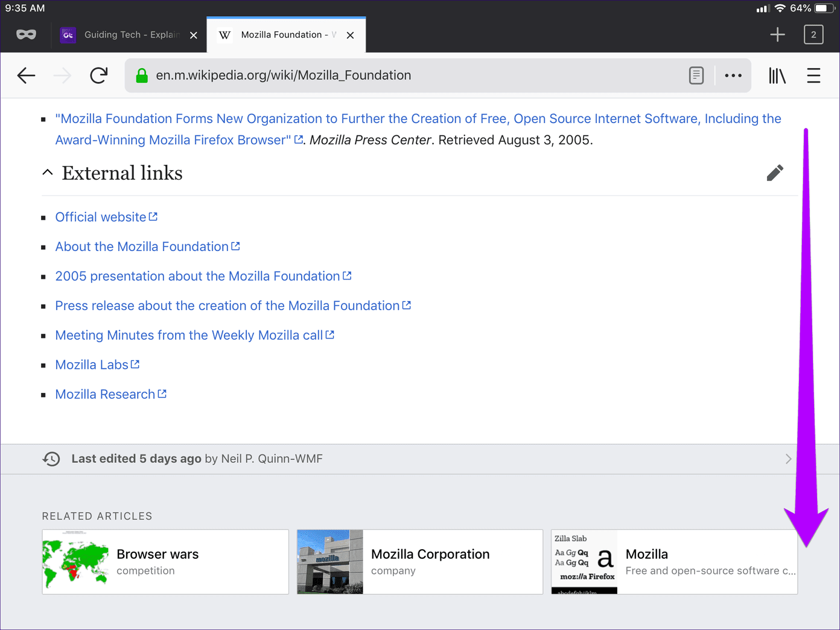Open page actions three-dot menu
Image resolution: width=840 pixels, height=630 pixels.
tap(733, 75)
